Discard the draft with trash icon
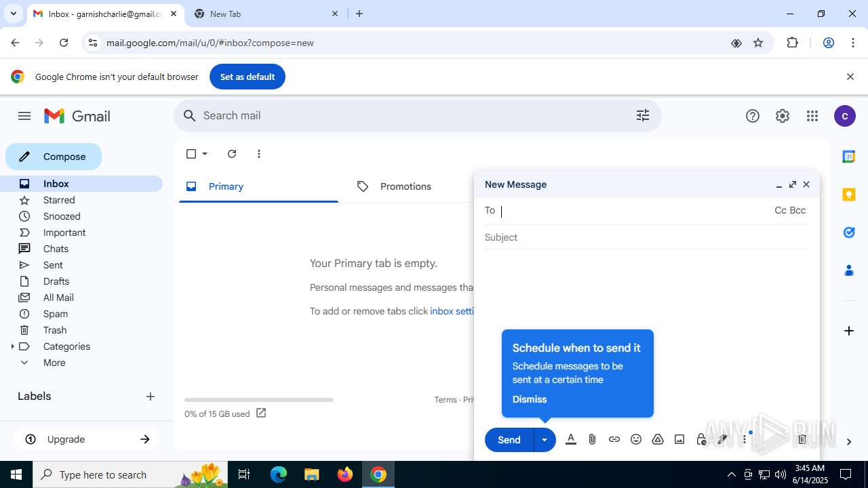The image size is (868, 488). [x=802, y=439]
